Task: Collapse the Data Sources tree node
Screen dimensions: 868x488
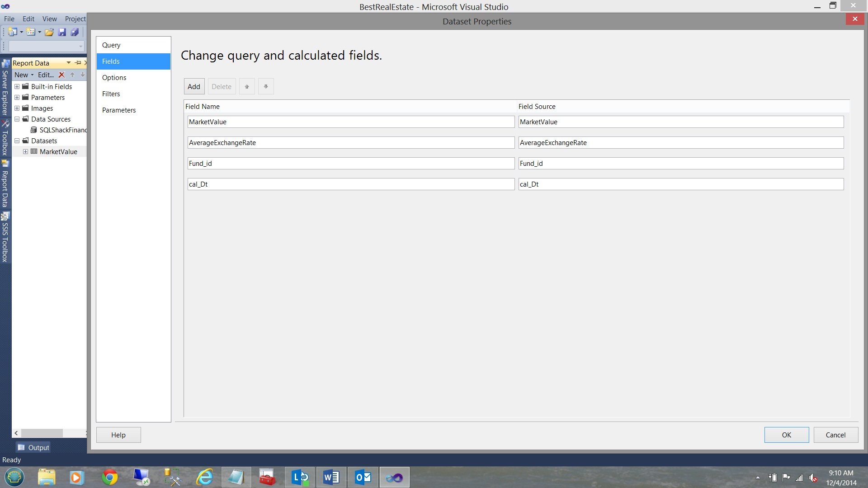Action: [x=17, y=119]
